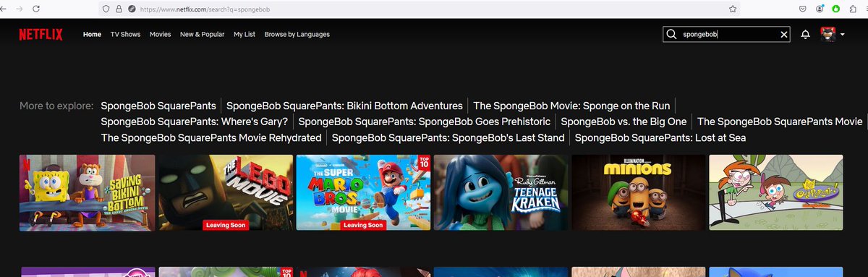The image size is (868, 277).
Task: Clear the search box with X
Action: point(784,35)
